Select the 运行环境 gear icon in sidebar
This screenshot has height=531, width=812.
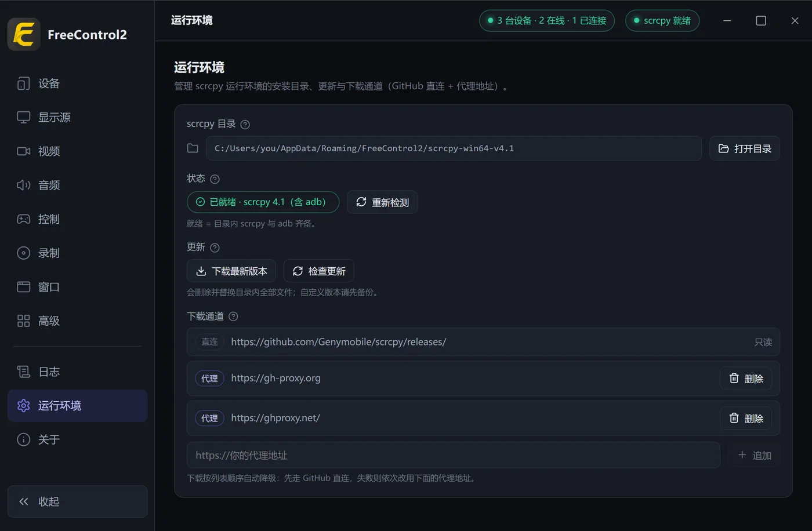pyautogui.click(x=23, y=406)
